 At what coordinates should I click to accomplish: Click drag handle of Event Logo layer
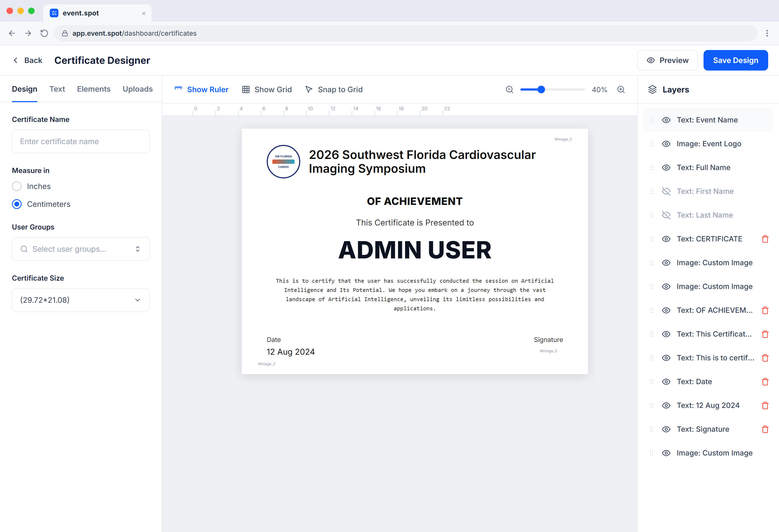[x=652, y=144]
